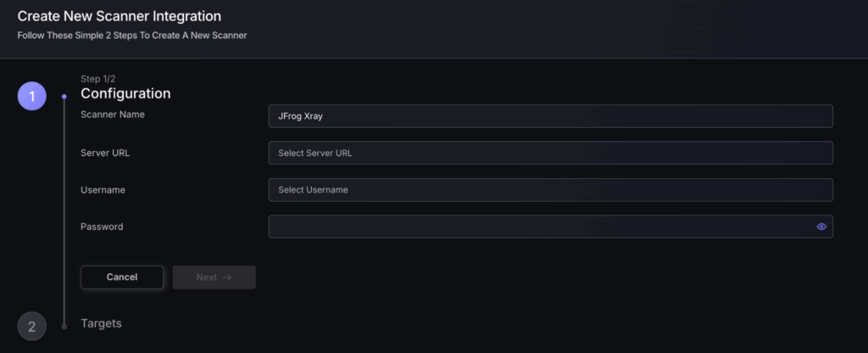Screen dimensions: 868x353
Task: Click the Server URL label
Action: [x=105, y=153]
